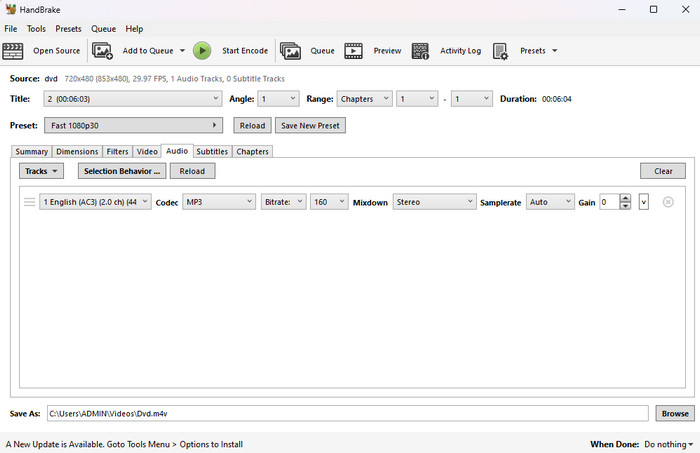Click the Add to Queue picture icon
Viewport: 700px width, 453px height.
point(102,51)
